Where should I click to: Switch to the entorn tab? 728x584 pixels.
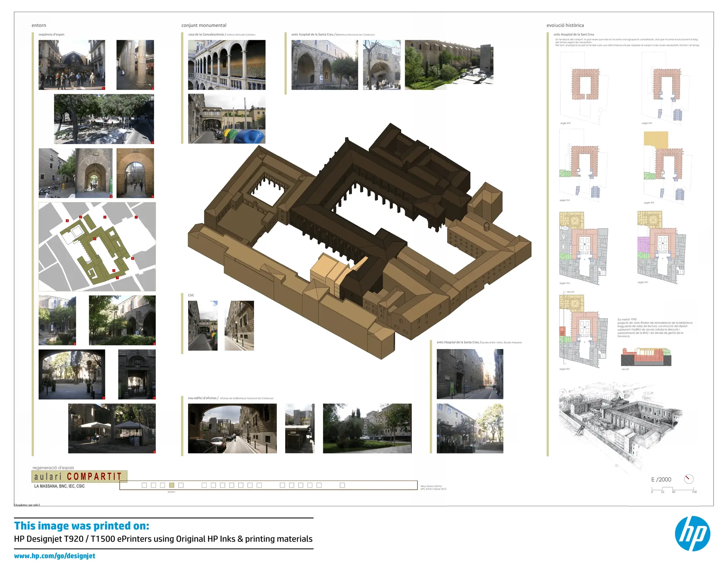[x=39, y=25]
